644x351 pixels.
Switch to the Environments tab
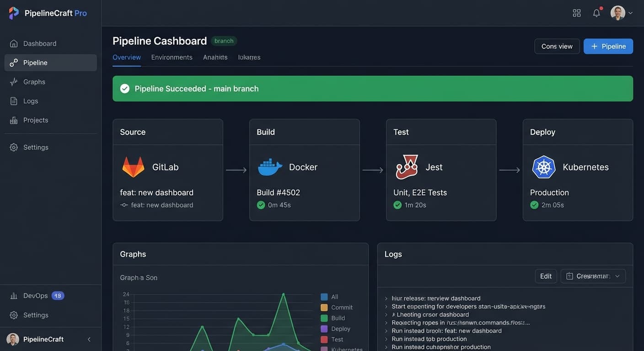pos(172,57)
